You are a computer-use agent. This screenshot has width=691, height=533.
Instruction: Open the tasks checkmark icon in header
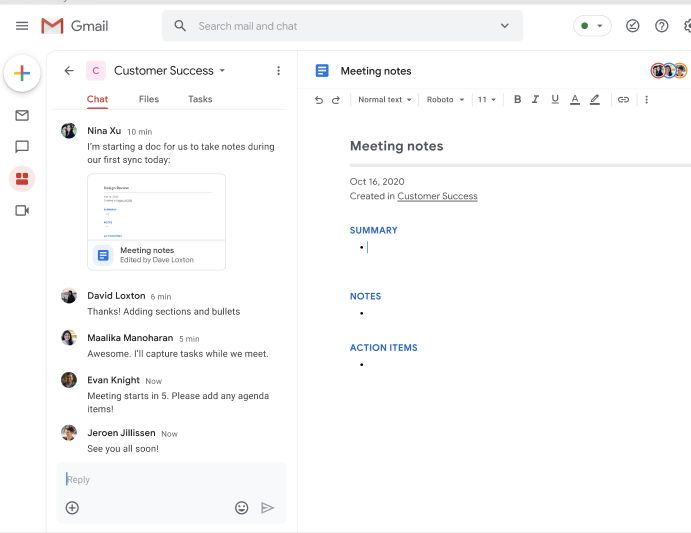click(x=632, y=26)
